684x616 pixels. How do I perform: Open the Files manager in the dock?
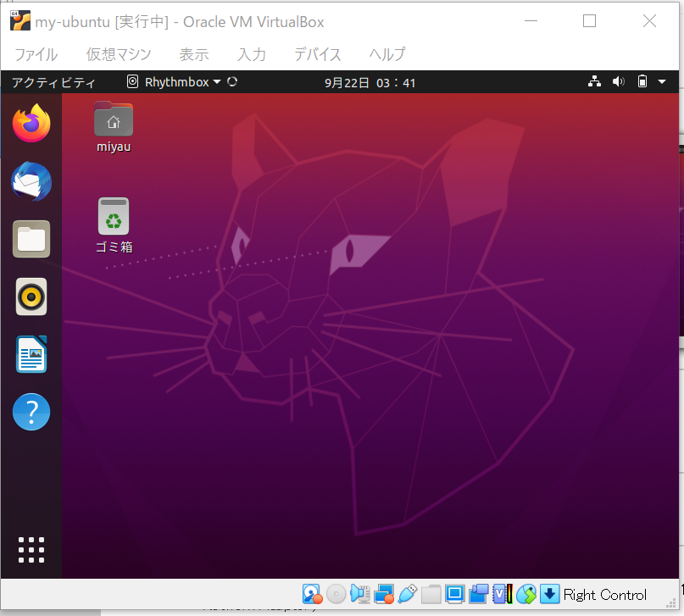point(31,239)
